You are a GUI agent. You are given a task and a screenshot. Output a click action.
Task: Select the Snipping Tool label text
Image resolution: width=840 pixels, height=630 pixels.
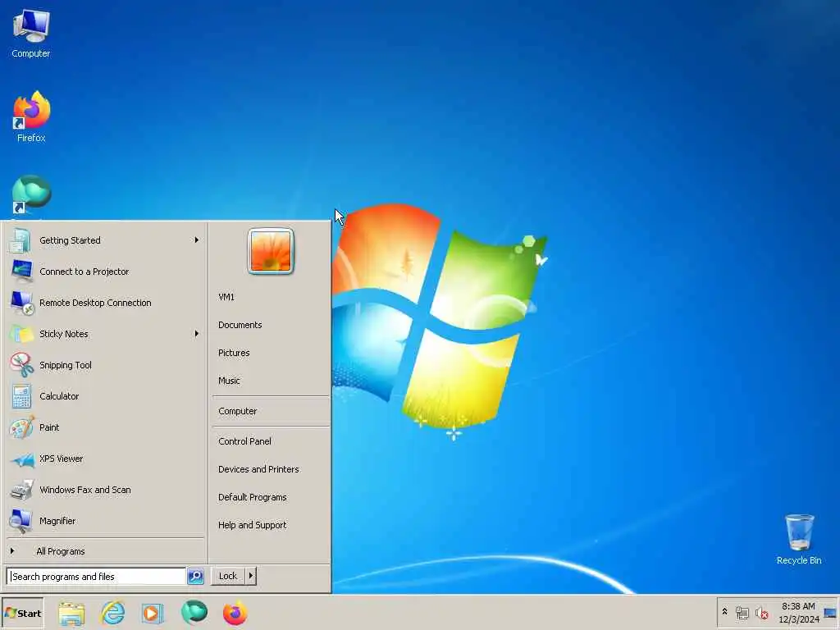coord(66,365)
